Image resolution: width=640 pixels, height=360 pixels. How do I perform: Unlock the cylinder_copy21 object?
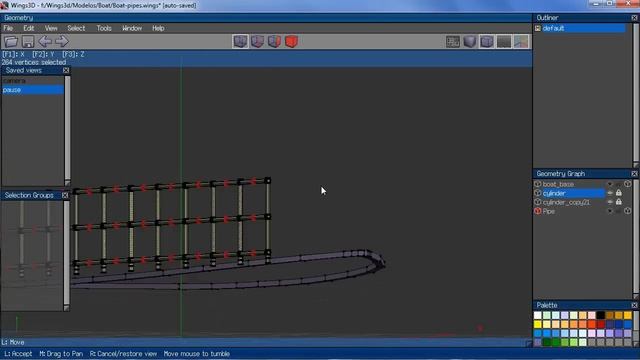pyautogui.click(x=619, y=202)
